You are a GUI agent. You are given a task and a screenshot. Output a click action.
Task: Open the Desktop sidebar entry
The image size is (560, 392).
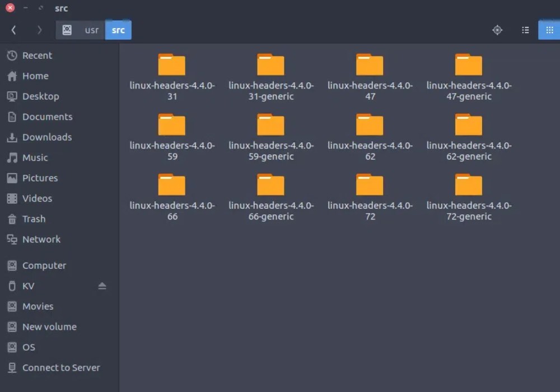coord(40,96)
